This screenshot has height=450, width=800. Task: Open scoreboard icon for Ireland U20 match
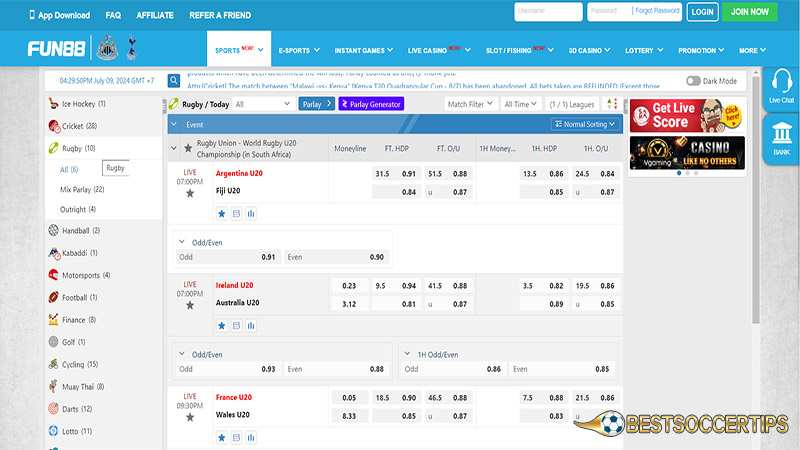[236, 326]
